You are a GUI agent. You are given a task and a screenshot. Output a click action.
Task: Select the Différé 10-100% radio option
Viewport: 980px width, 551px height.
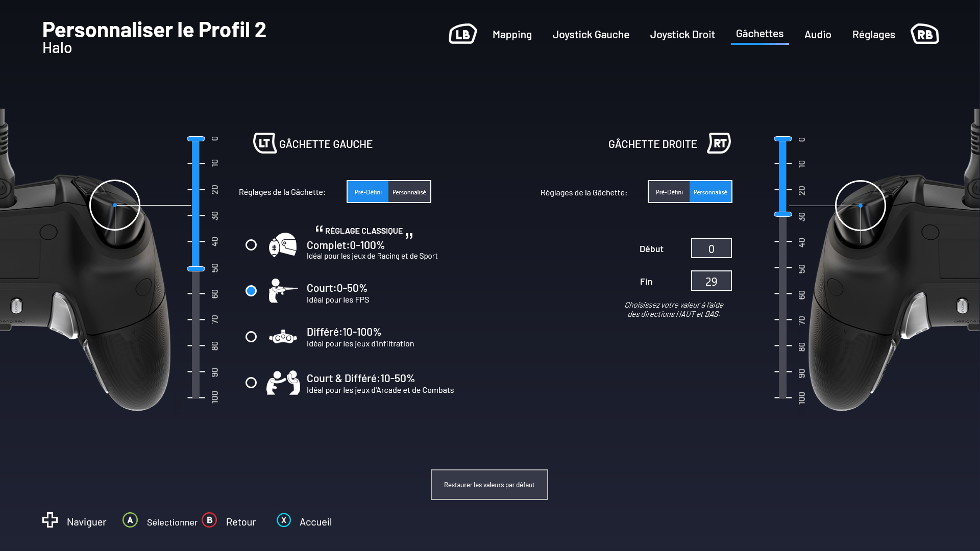pos(251,337)
